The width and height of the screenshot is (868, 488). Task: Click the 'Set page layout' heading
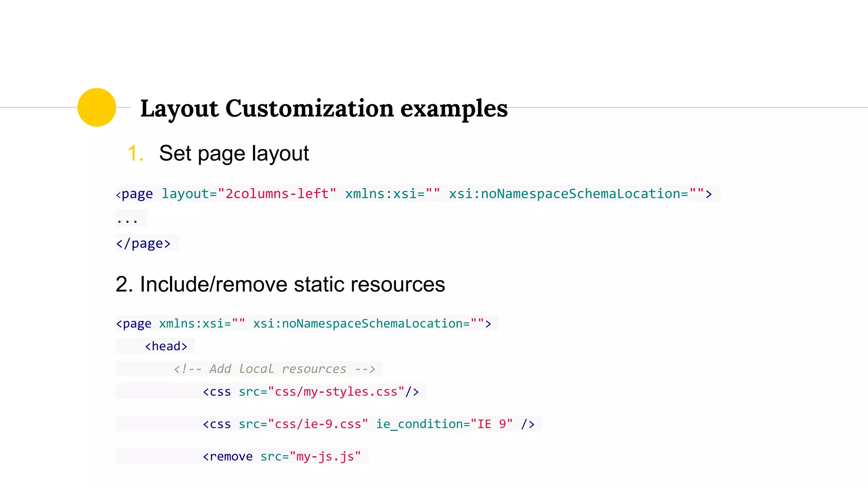pyautogui.click(x=234, y=153)
